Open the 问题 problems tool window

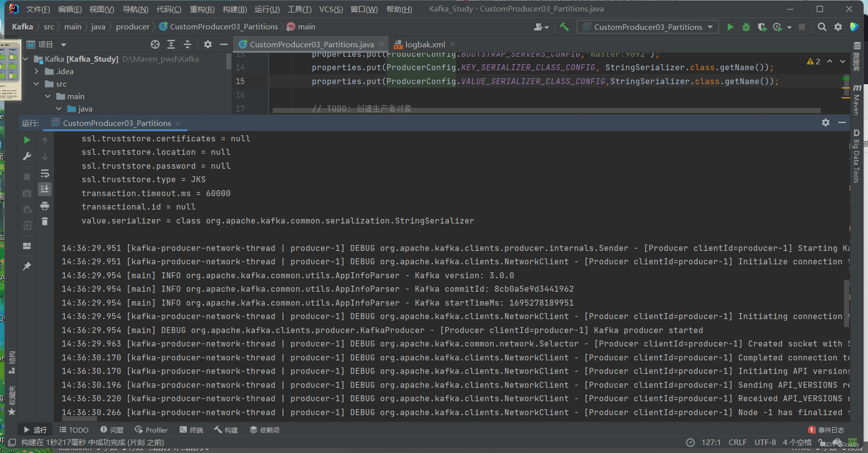112,430
